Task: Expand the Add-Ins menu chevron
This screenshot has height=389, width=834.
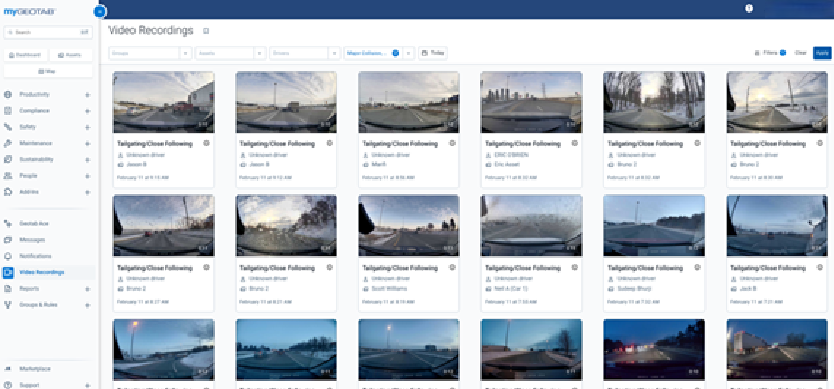Action: click(x=87, y=192)
